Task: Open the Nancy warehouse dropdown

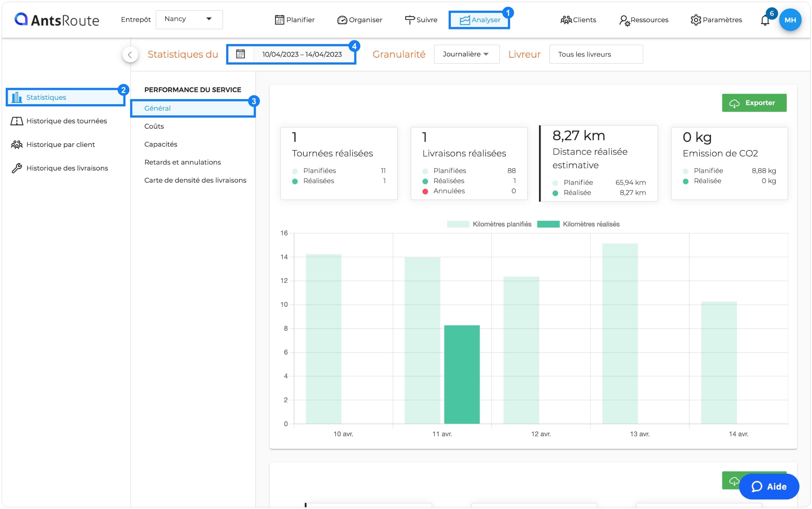Action: (x=189, y=19)
